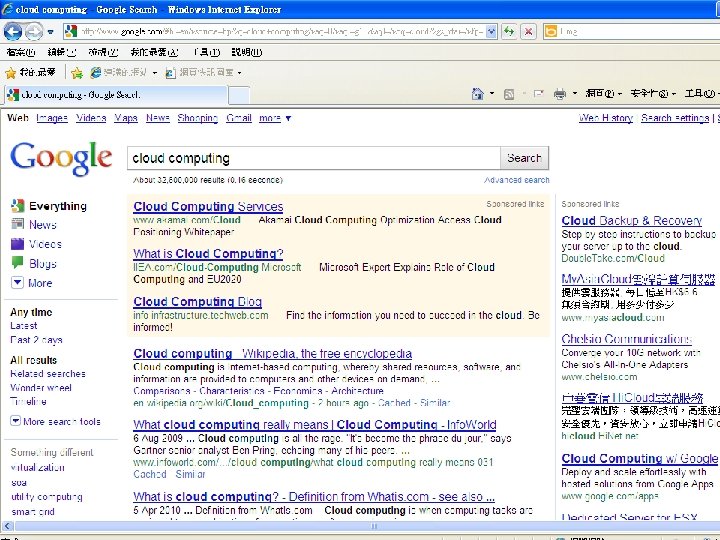Expand the Home button dropdown arrow
Image resolution: width=720 pixels, height=540 pixels.
click(x=492, y=94)
